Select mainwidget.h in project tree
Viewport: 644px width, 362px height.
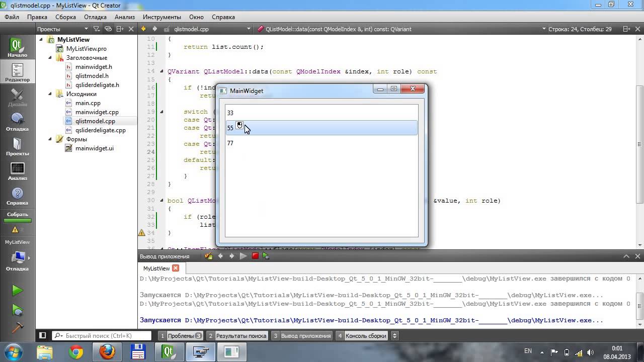(x=94, y=67)
